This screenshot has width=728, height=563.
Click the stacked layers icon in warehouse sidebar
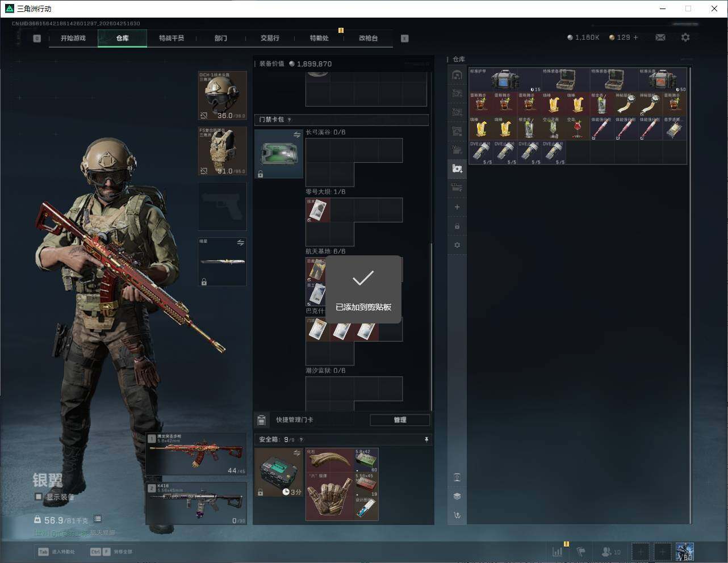click(x=457, y=496)
